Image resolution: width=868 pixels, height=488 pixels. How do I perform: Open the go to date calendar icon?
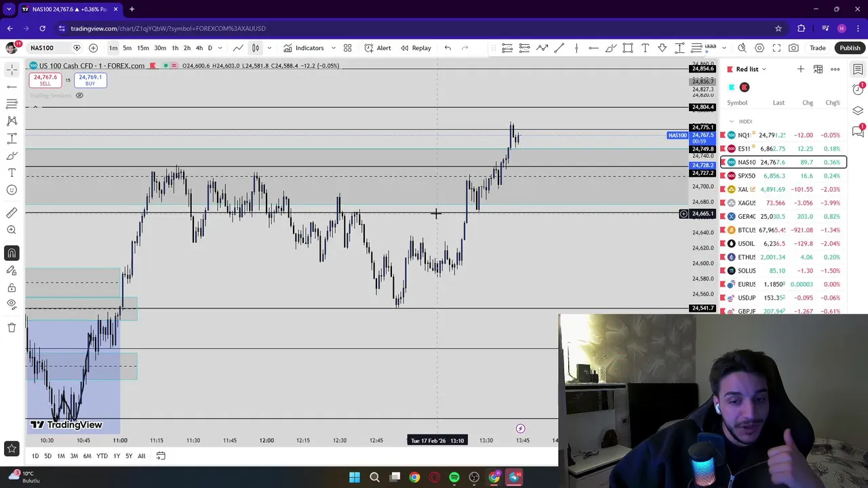click(x=161, y=456)
